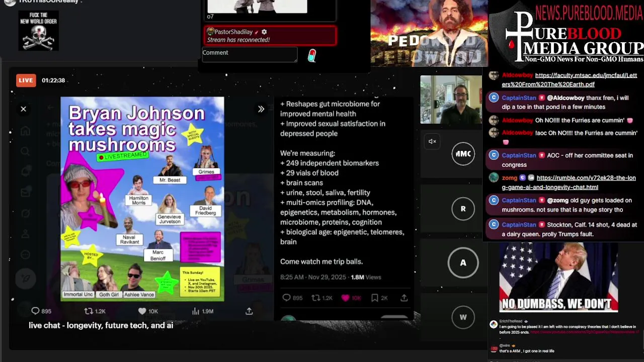Click the compose post button in dimmed sidebar
The image size is (644, 362).
point(26,278)
